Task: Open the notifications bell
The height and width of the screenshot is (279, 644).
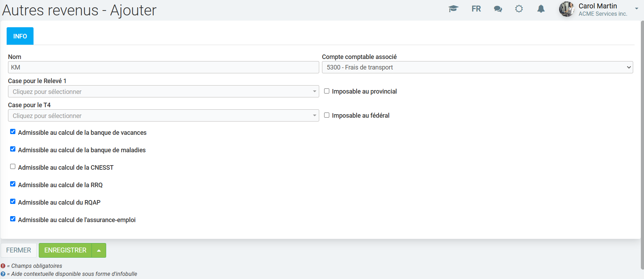Action: tap(541, 9)
